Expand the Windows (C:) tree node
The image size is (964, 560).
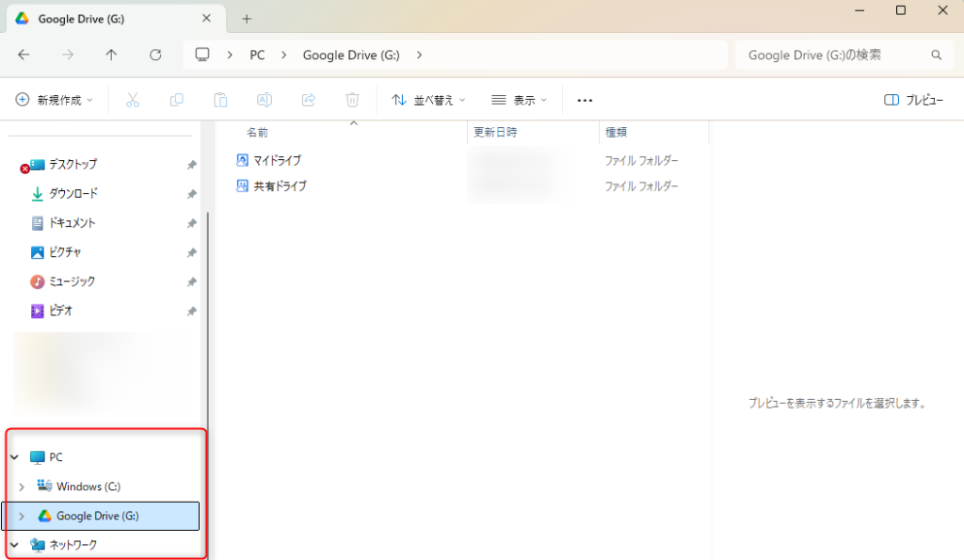click(22, 487)
